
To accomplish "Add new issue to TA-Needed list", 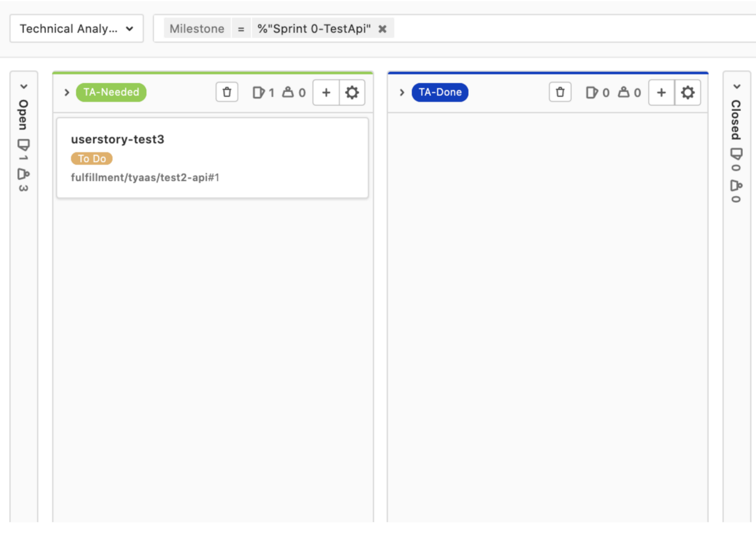I will pyautogui.click(x=326, y=93).
